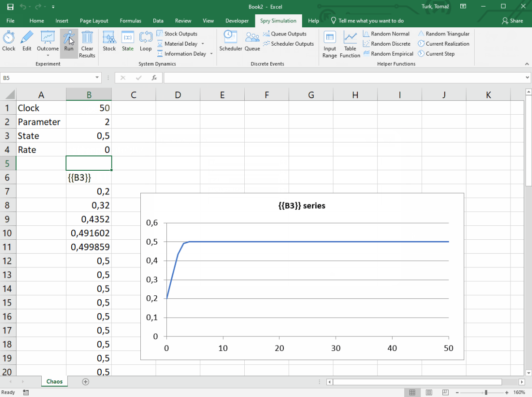The height and width of the screenshot is (397, 532).
Task: Click the Insert Function fx icon
Action: click(x=154, y=78)
